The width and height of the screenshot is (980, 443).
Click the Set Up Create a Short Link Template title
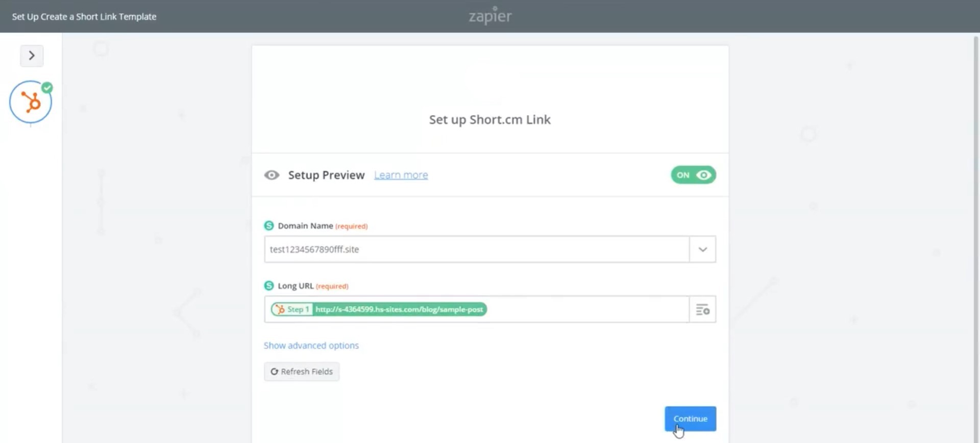point(84,16)
